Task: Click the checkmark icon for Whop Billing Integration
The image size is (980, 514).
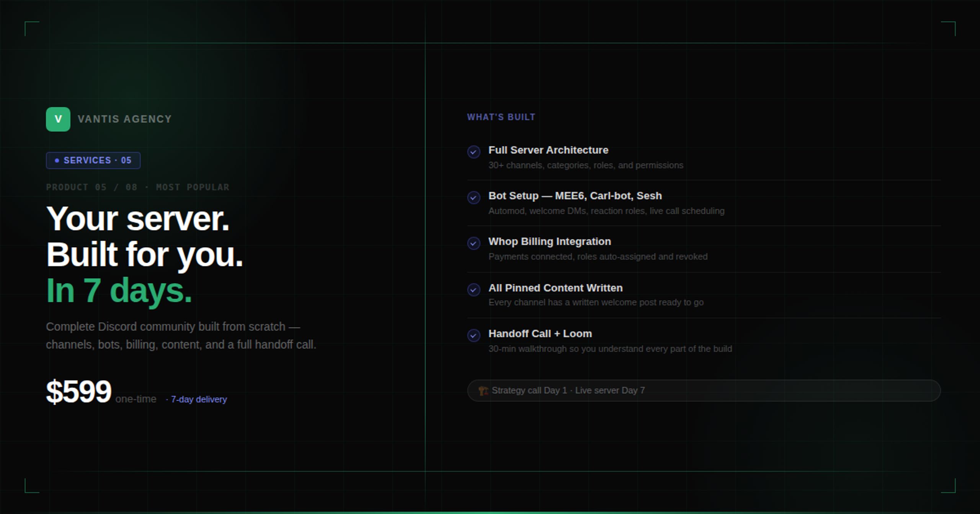Action: click(474, 243)
